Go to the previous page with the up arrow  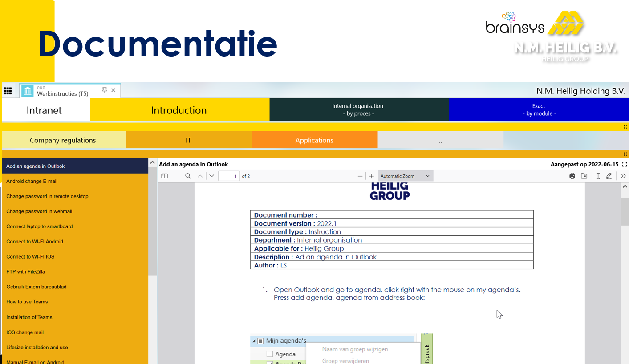[200, 176]
